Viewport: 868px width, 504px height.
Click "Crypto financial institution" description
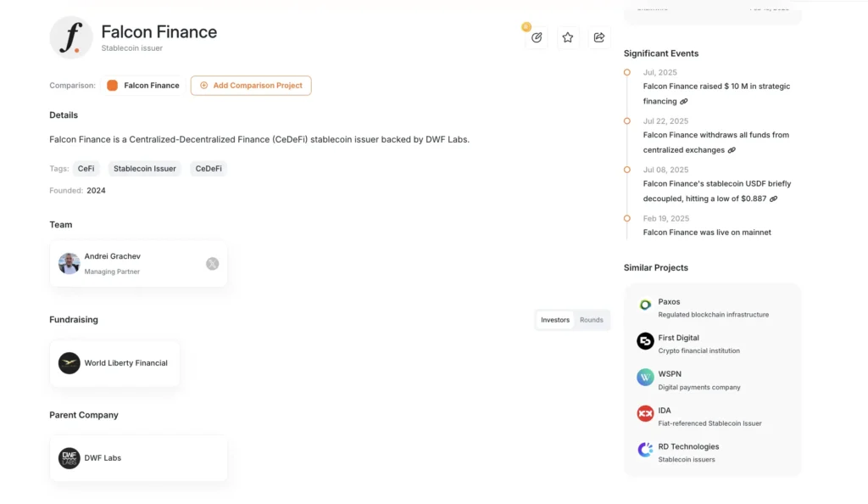click(x=698, y=350)
